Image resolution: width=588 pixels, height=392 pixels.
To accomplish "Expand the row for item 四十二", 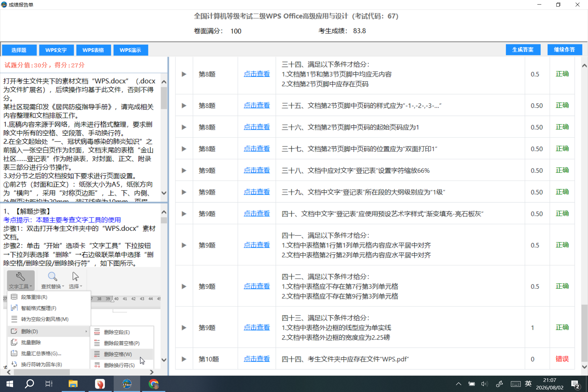I will coord(184,286).
